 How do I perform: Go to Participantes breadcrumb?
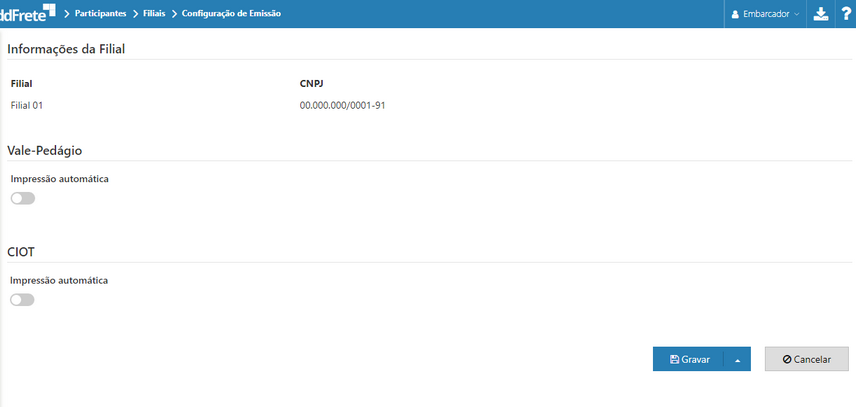[x=100, y=14]
